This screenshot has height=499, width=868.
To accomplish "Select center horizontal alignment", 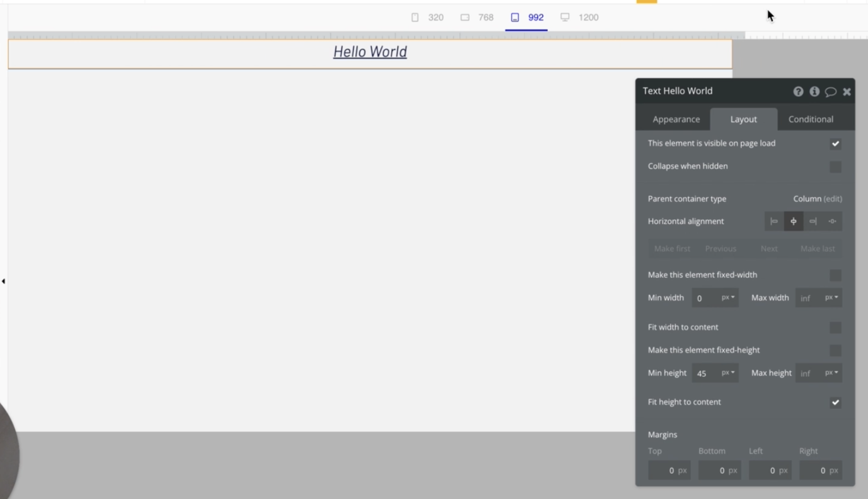I will click(793, 222).
